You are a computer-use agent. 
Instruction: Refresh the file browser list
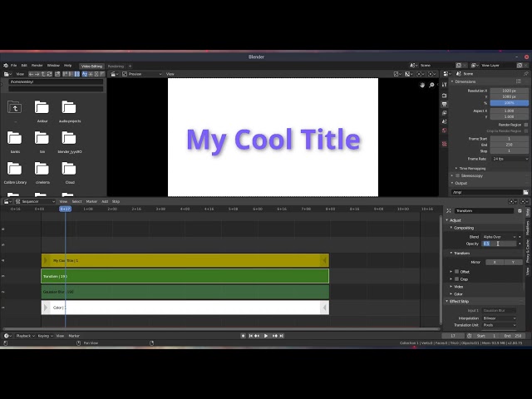pos(49,74)
